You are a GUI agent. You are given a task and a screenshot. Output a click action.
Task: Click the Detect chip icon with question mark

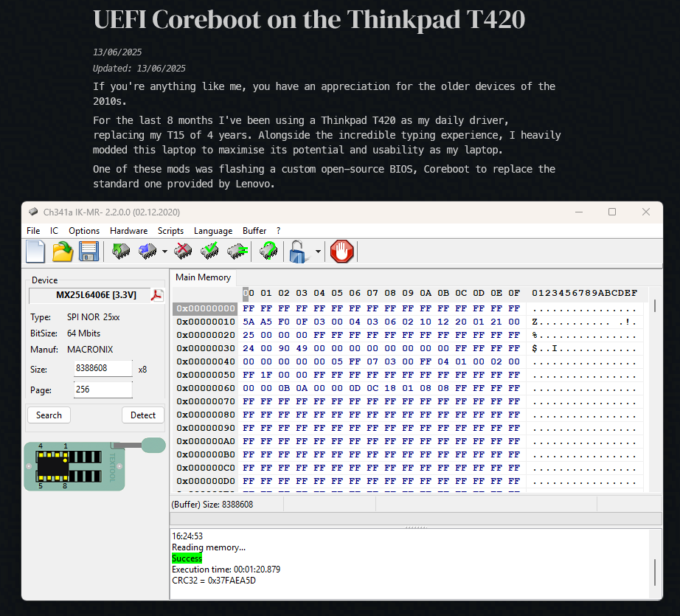268,251
